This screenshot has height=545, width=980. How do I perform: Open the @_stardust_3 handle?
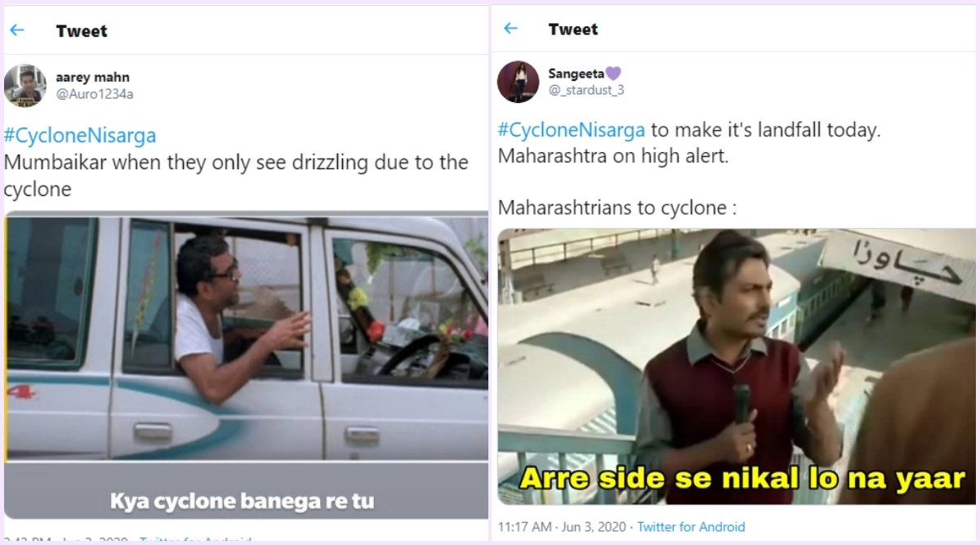[586, 90]
